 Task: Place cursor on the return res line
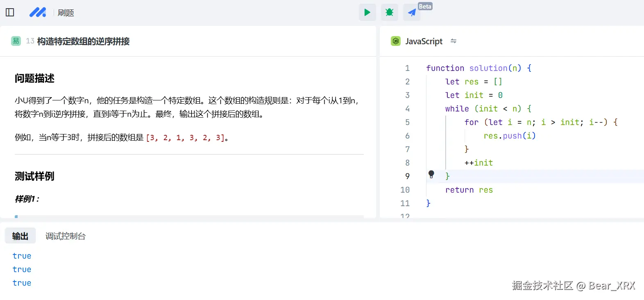[x=469, y=190]
